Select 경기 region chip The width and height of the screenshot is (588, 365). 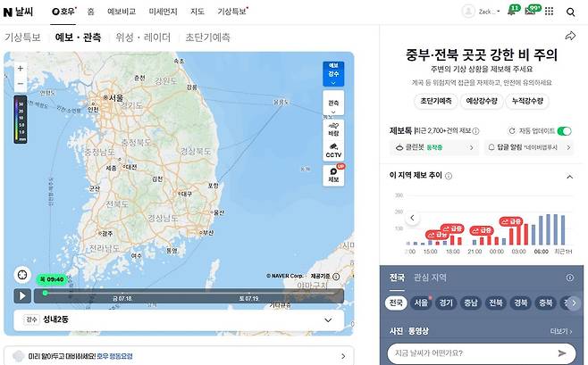446,303
